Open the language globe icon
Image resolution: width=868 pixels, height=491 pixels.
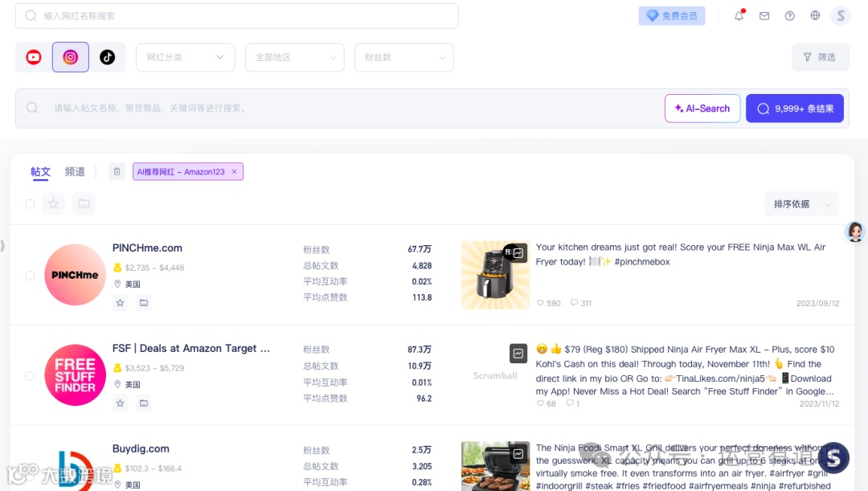[x=816, y=15]
